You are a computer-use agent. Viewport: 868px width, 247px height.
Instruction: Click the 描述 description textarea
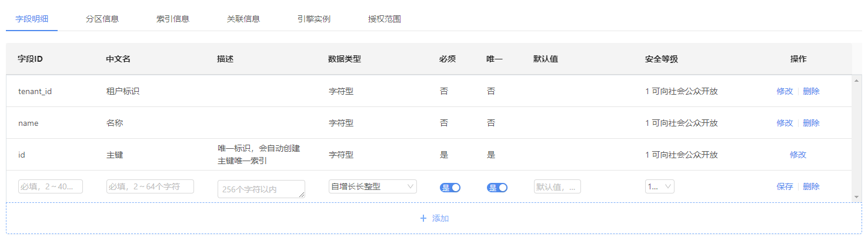(261, 189)
